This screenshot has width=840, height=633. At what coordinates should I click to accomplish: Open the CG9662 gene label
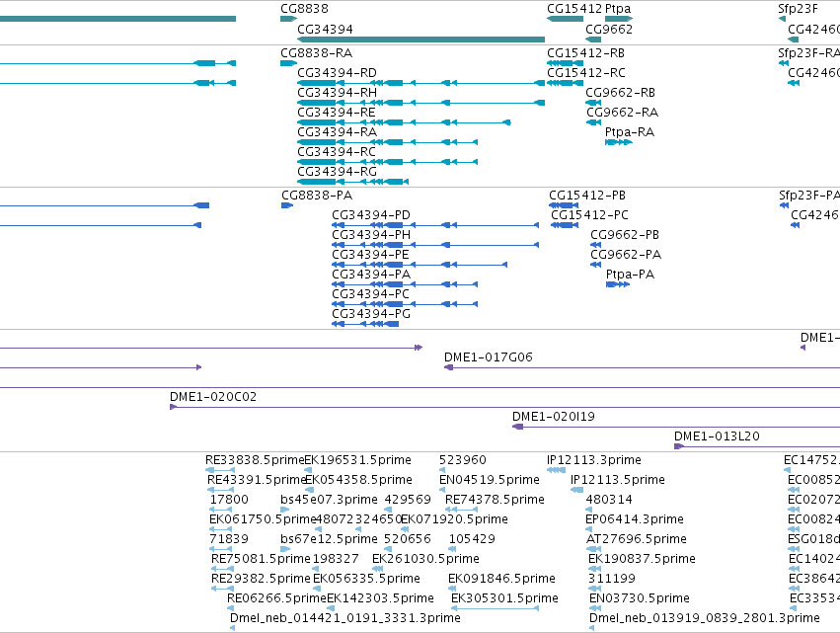pos(609,29)
